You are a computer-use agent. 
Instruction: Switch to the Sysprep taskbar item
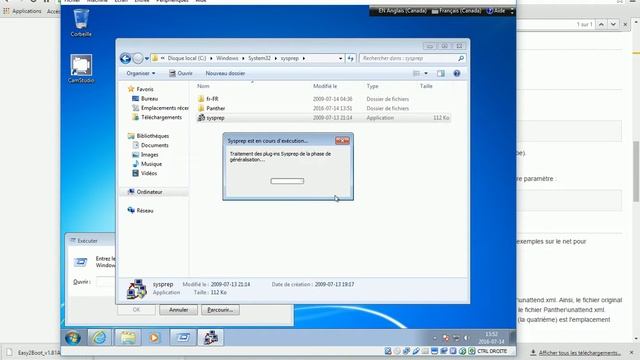[x=211, y=338]
